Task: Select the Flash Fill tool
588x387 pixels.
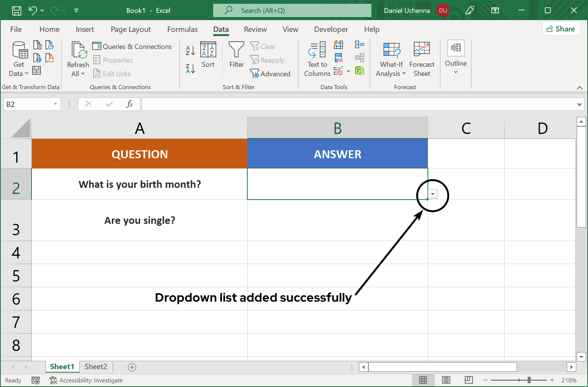Action: click(338, 44)
